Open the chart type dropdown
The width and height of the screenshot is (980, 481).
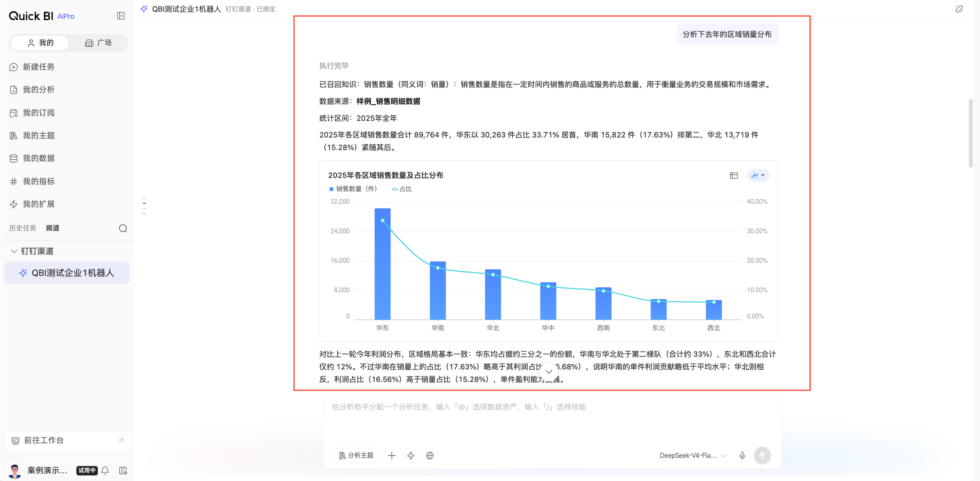click(x=758, y=176)
